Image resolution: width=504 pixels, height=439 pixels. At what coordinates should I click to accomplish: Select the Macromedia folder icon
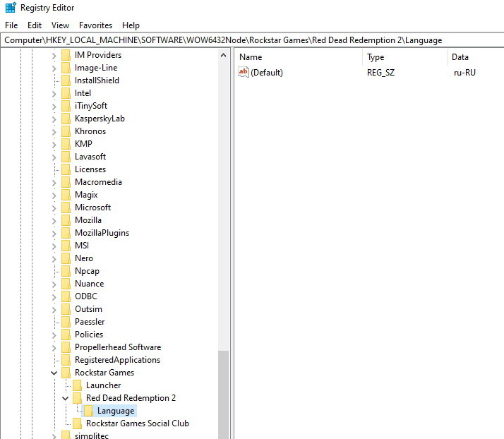tap(66, 182)
